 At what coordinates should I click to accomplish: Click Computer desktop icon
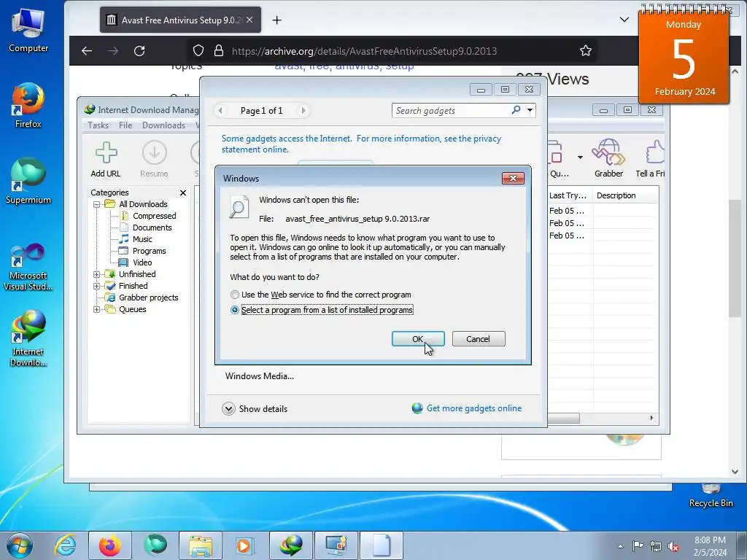[x=28, y=31]
